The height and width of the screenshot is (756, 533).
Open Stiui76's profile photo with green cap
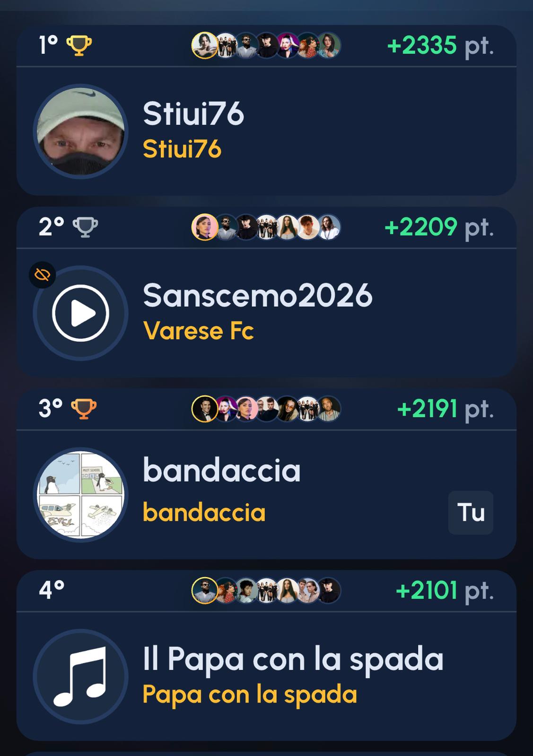point(80,131)
